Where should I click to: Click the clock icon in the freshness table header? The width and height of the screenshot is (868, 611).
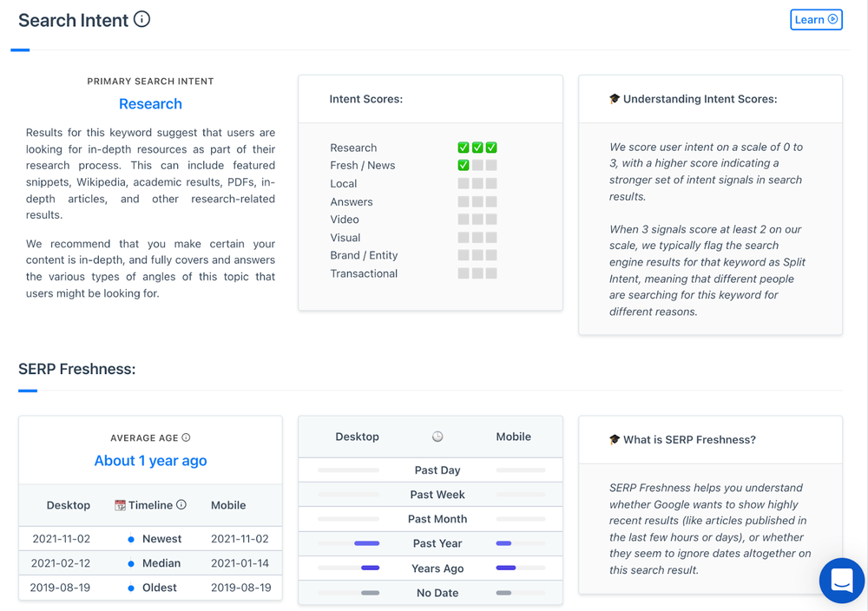coord(437,437)
